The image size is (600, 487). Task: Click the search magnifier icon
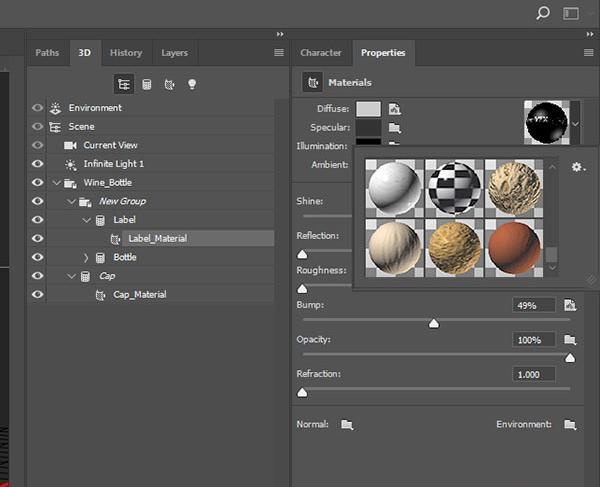pyautogui.click(x=543, y=13)
